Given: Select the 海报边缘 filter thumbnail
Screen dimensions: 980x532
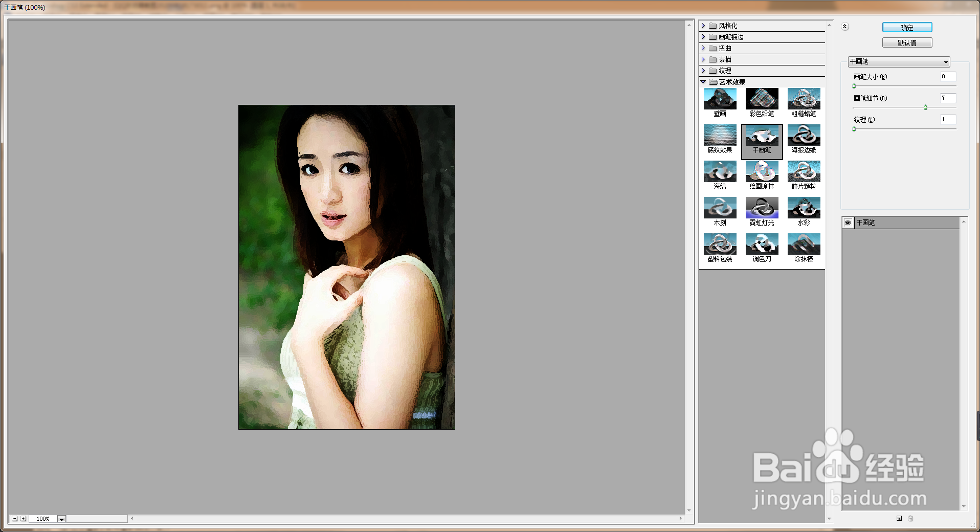Looking at the screenshot, I should (804, 135).
